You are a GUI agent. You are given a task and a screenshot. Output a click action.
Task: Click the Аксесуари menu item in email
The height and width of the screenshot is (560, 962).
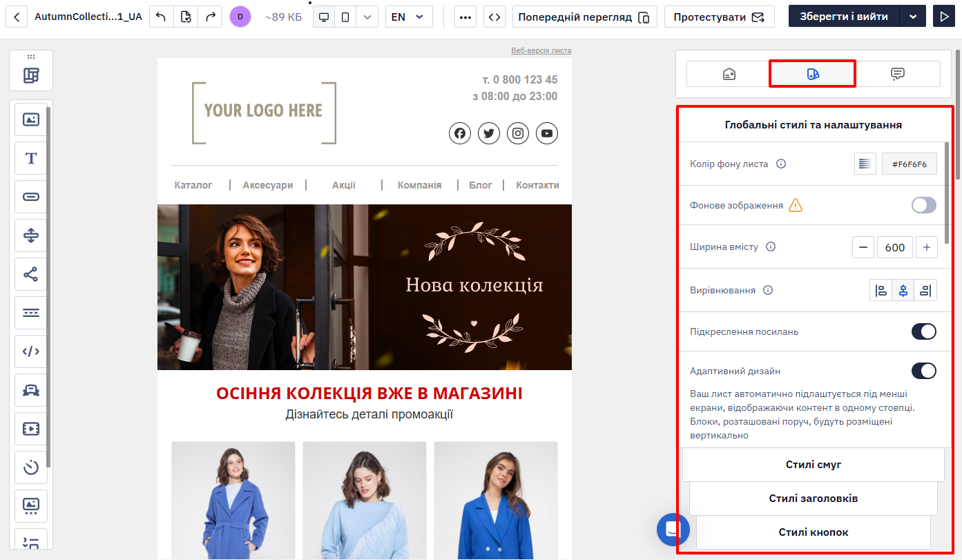tap(268, 185)
